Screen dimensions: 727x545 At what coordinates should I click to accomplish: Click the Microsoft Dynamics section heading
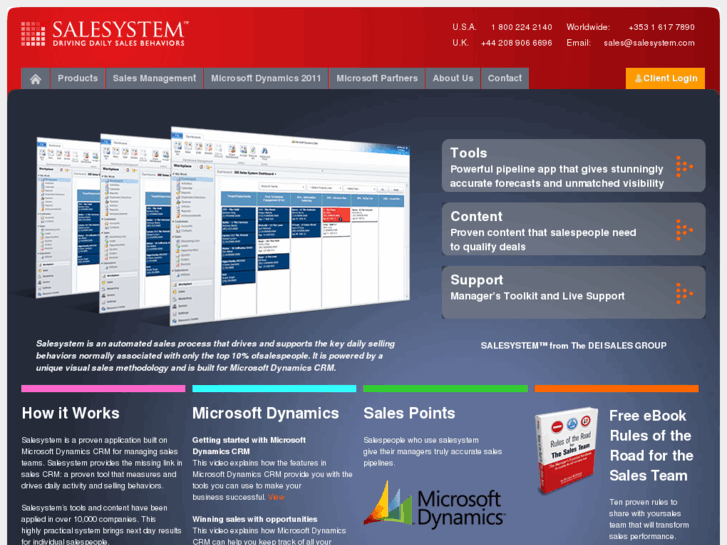point(266,413)
